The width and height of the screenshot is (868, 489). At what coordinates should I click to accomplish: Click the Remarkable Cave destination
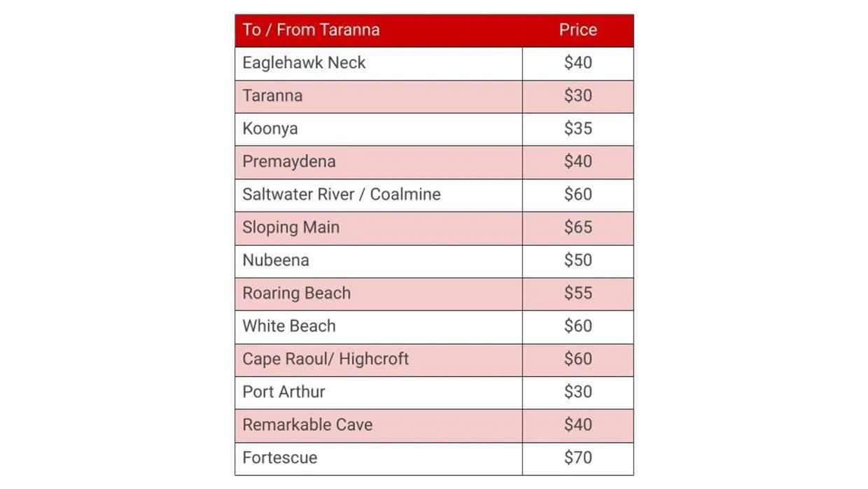(x=307, y=425)
